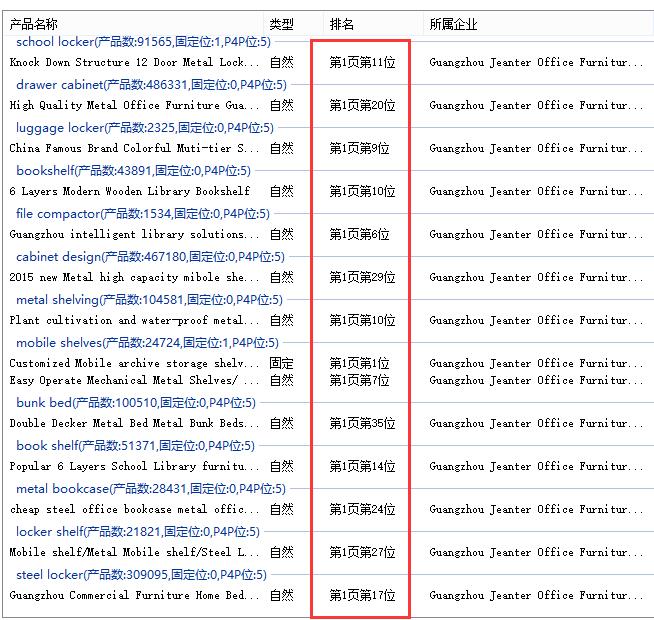The height and width of the screenshot is (620, 654).
Task: Click ranking cell 第1页第6位
Action: (x=360, y=234)
